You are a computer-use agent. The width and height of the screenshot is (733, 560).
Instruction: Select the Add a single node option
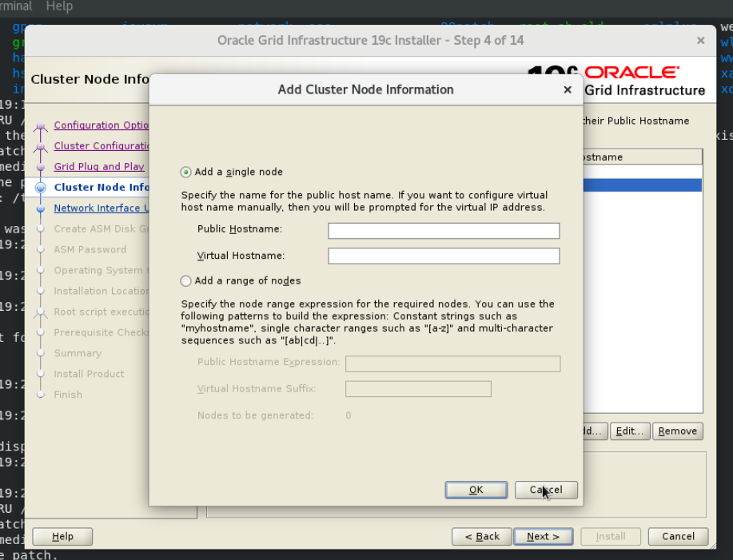point(185,172)
